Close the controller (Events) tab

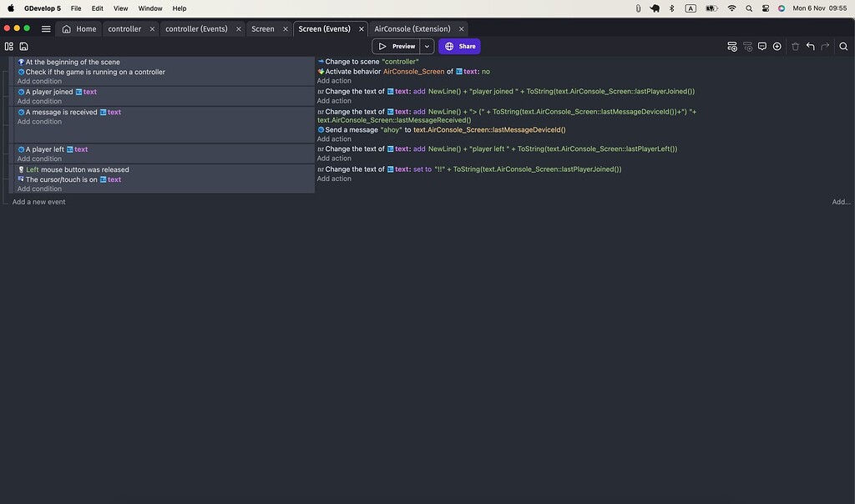(238, 29)
